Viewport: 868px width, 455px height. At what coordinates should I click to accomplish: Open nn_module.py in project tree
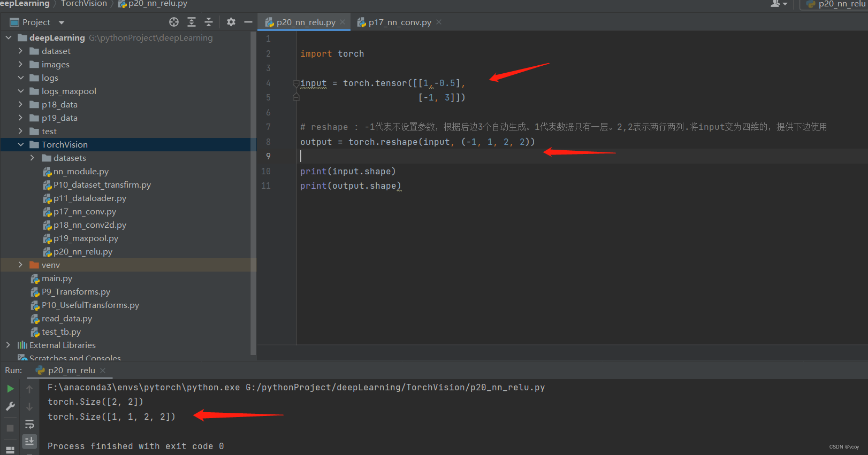tap(81, 171)
